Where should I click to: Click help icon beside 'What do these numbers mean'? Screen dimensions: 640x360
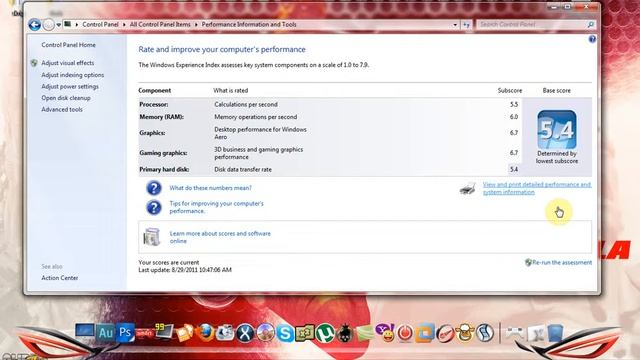(x=154, y=188)
